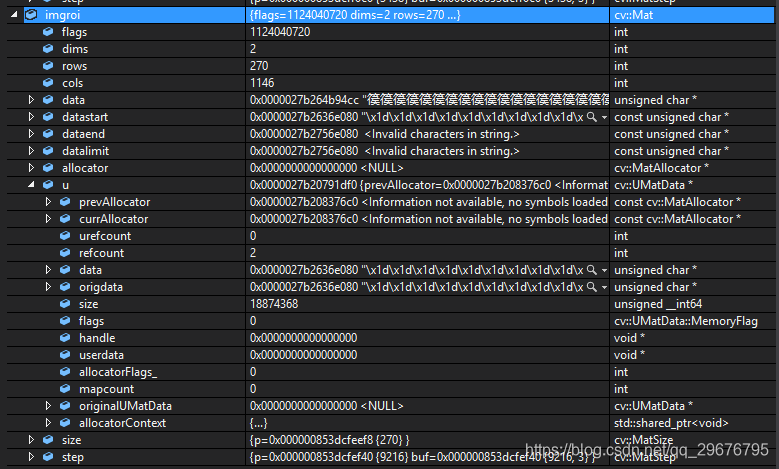The width and height of the screenshot is (779, 469).
Task: Click the field icon beside cols
Action: [x=48, y=82]
